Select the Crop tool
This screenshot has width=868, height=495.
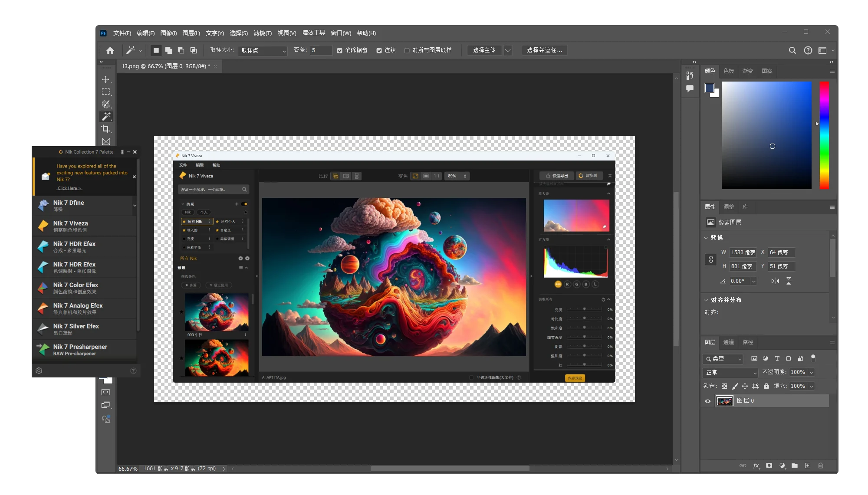point(105,129)
